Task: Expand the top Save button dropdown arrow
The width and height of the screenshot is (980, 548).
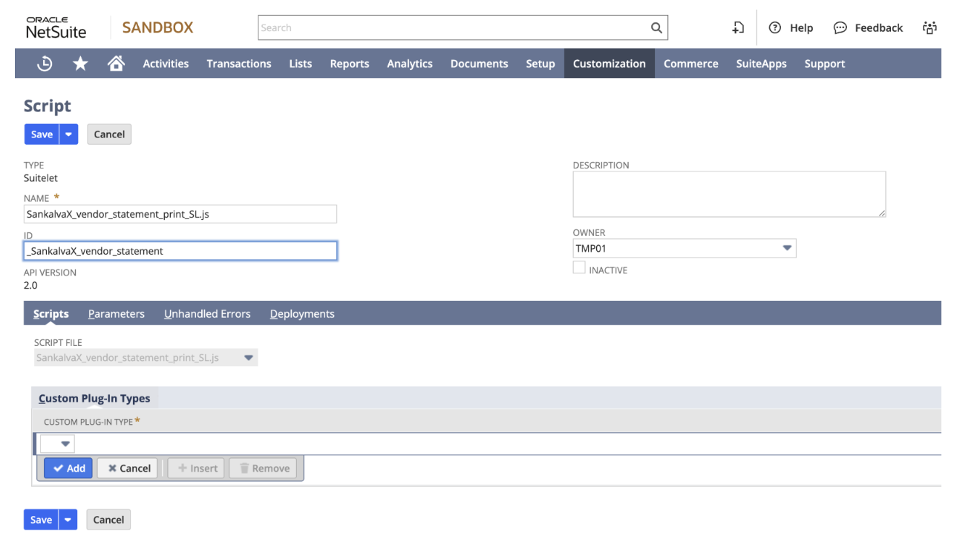Action: (68, 134)
